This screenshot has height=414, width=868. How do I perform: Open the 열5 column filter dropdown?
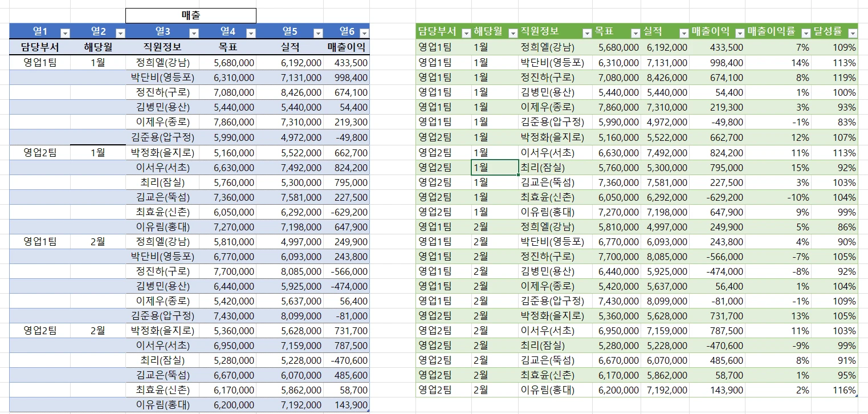(x=318, y=33)
